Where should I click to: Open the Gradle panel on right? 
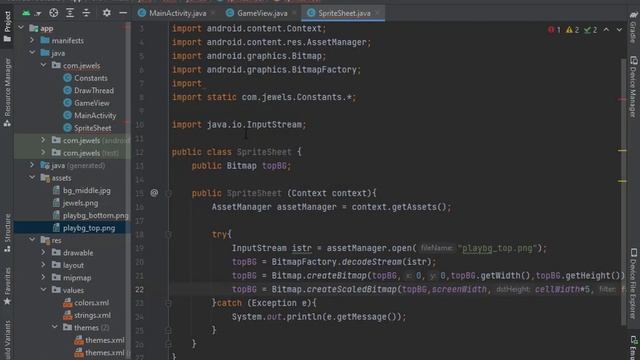tap(633, 27)
